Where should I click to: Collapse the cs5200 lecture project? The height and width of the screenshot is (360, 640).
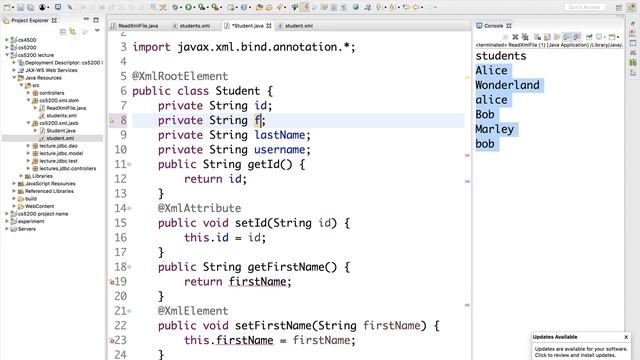(7, 55)
